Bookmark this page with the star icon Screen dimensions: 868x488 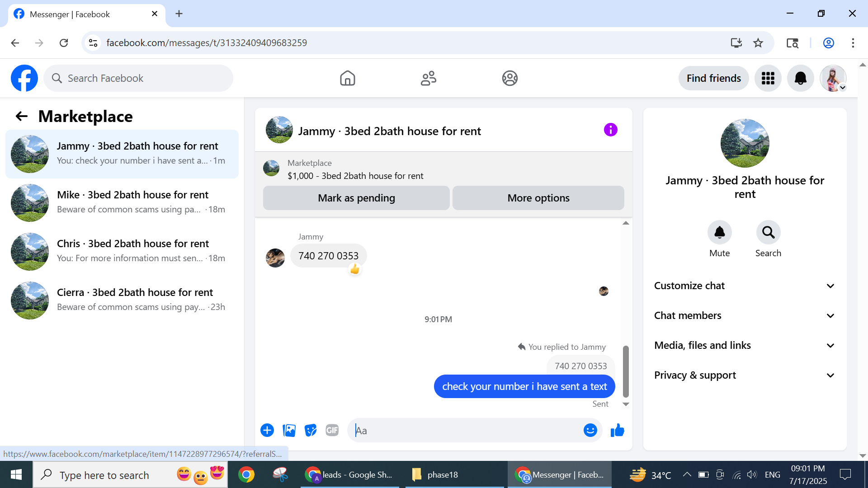tap(758, 43)
